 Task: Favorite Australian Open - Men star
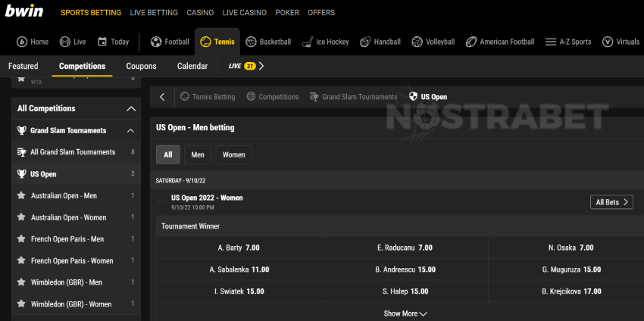(x=21, y=196)
